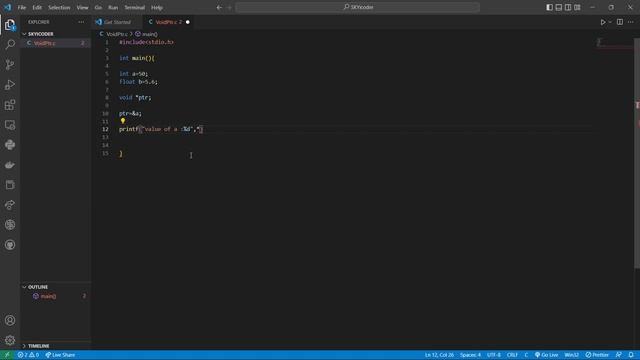Switch to the Get Started tab
Screen dimensions: 640x360
(x=117, y=22)
